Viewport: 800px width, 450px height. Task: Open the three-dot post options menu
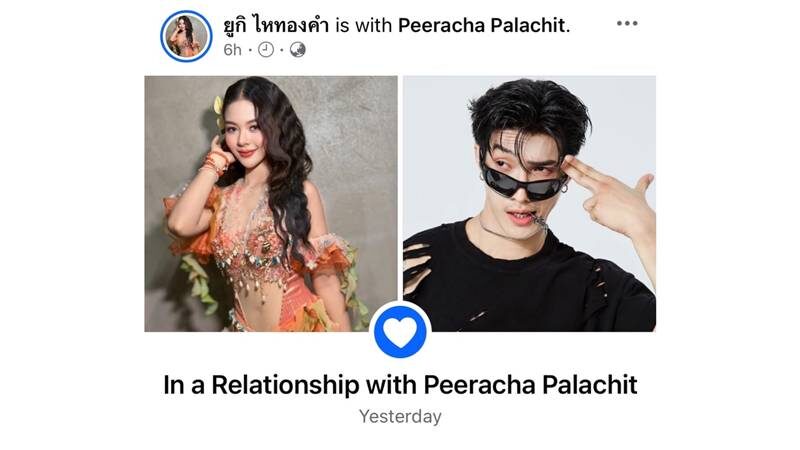pos(627,23)
